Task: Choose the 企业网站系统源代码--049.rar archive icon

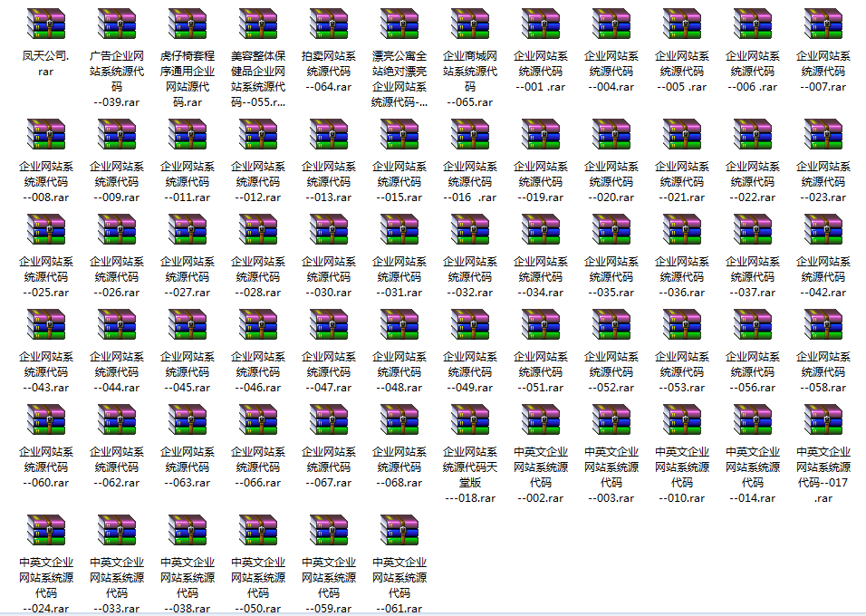Action: pyautogui.click(x=470, y=325)
